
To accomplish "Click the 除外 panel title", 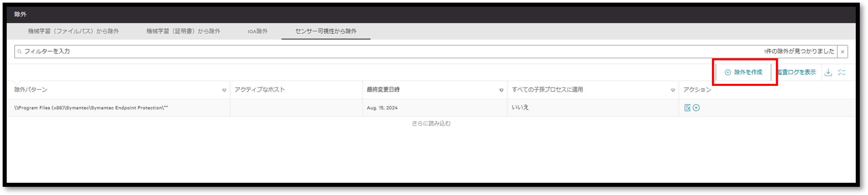I will tap(20, 14).
